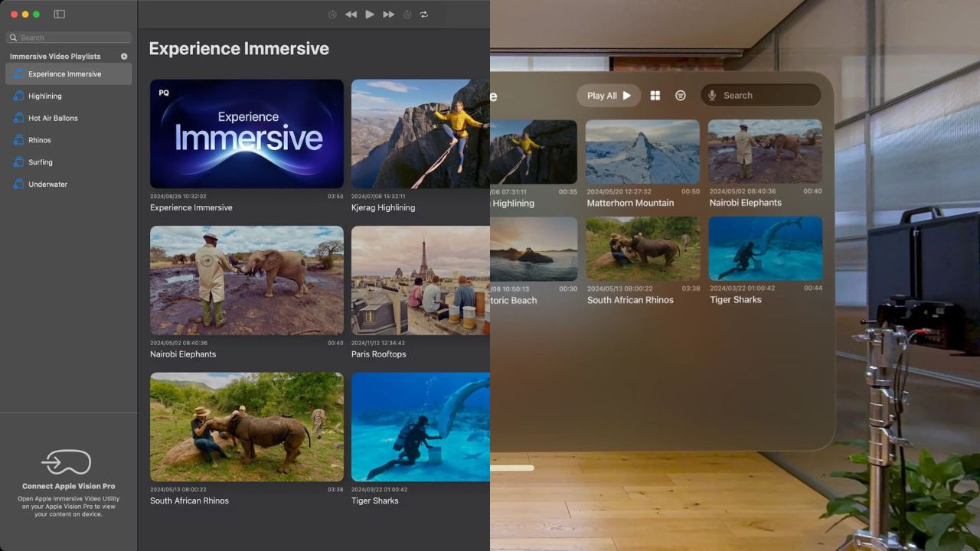The height and width of the screenshot is (551, 980).
Task: Add a new immersive video playlist
Action: 124,57
